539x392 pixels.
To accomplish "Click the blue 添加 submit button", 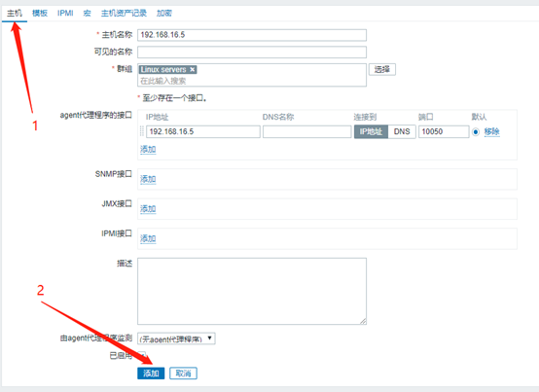I will [151, 374].
